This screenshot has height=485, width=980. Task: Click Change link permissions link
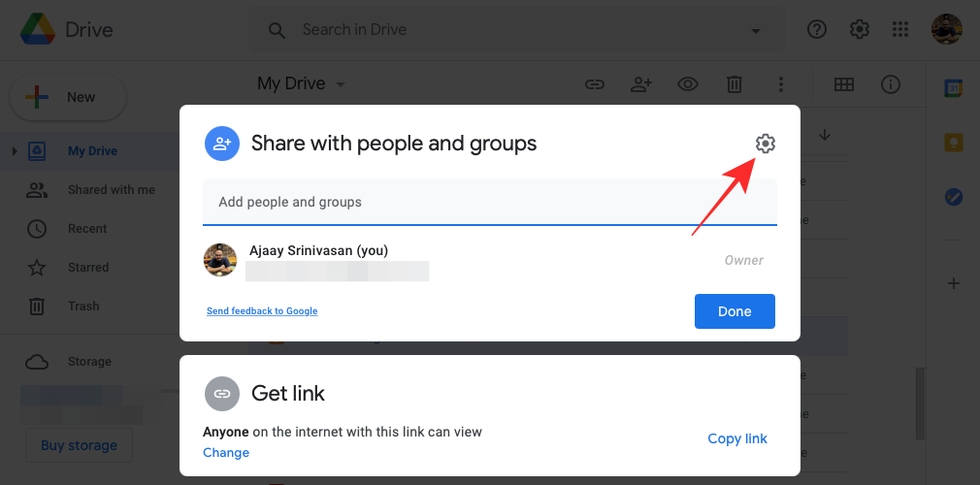tap(226, 453)
